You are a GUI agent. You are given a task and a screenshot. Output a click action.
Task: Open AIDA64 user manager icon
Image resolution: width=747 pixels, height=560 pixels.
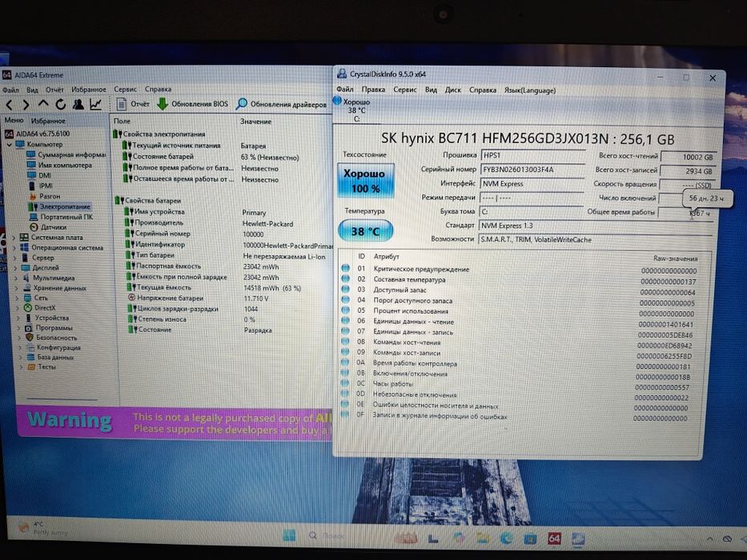tap(78, 104)
